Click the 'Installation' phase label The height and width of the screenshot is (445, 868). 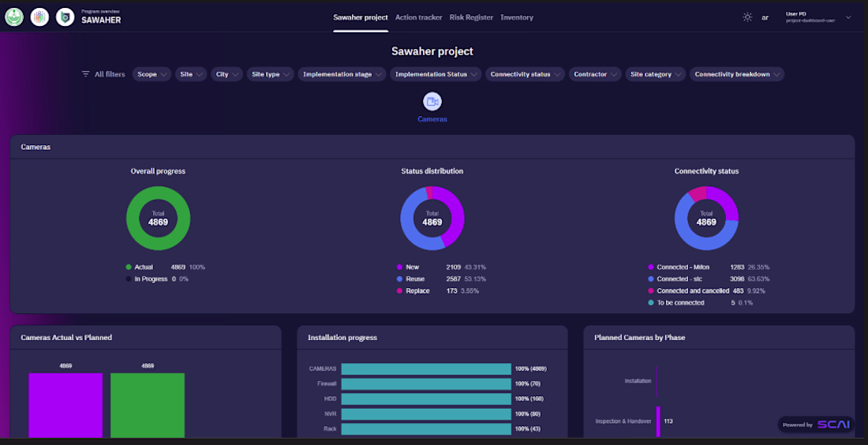click(x=638, y=381)
